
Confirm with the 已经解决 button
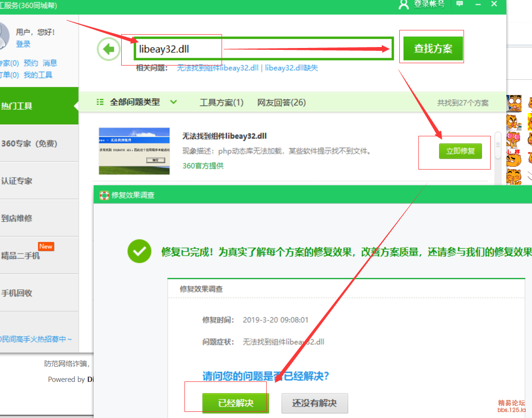click(235, 403)
